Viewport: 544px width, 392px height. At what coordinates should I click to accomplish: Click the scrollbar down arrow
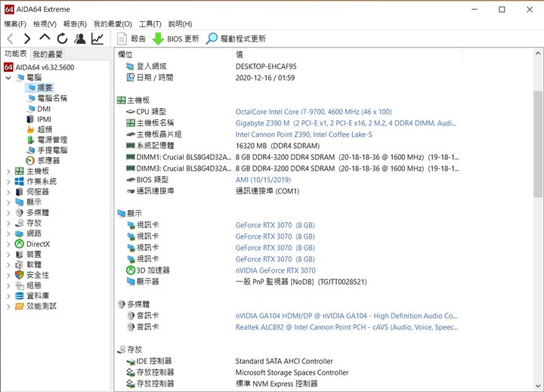pos(538,385)
